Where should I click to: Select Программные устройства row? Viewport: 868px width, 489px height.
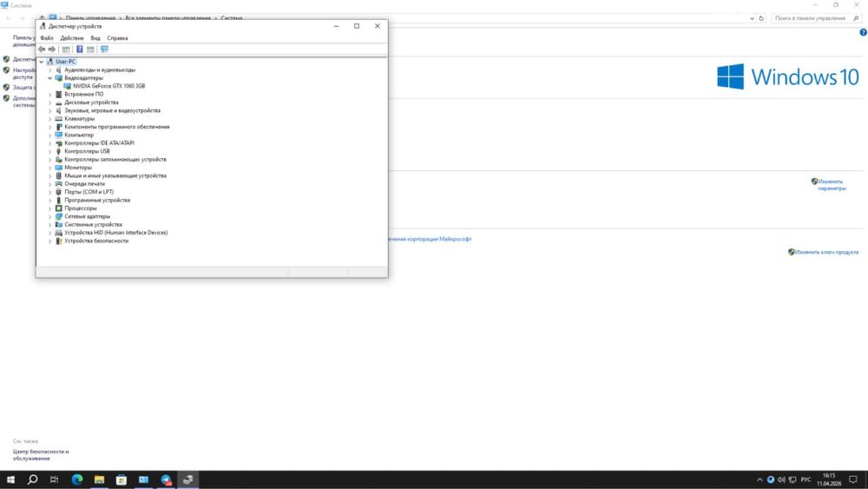97,200
